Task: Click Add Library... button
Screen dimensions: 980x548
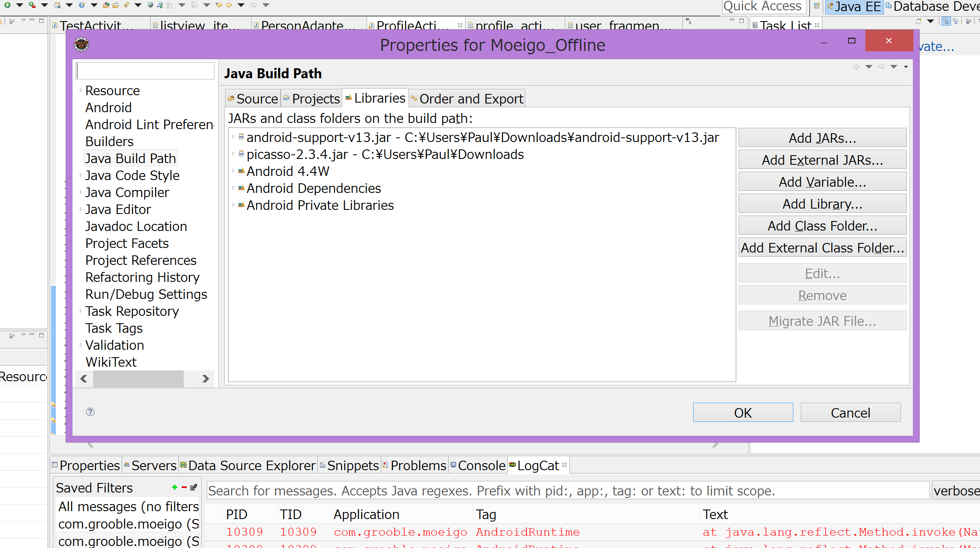Action: click(x=822, y=204)
